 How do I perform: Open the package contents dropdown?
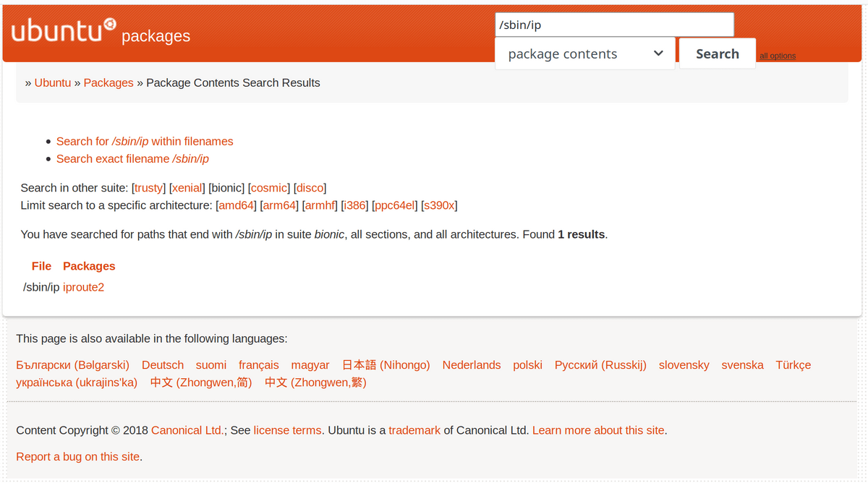584,54
